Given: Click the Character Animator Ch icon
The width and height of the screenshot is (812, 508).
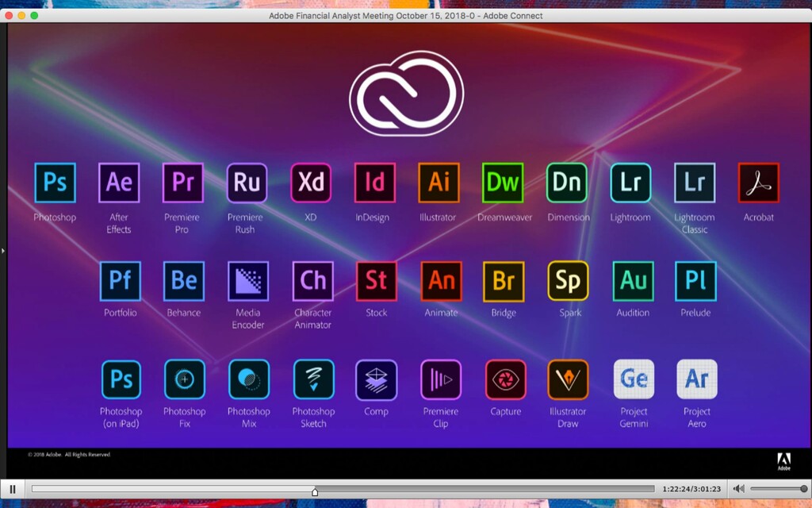Looking at the screenshot, I should click(x=312, y=281).
